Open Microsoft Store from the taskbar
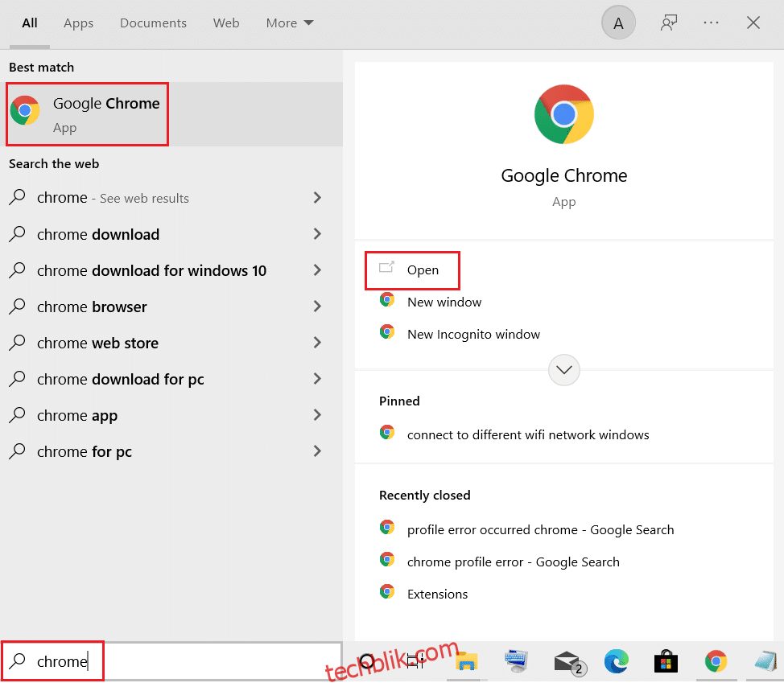 tap(666, 661)
